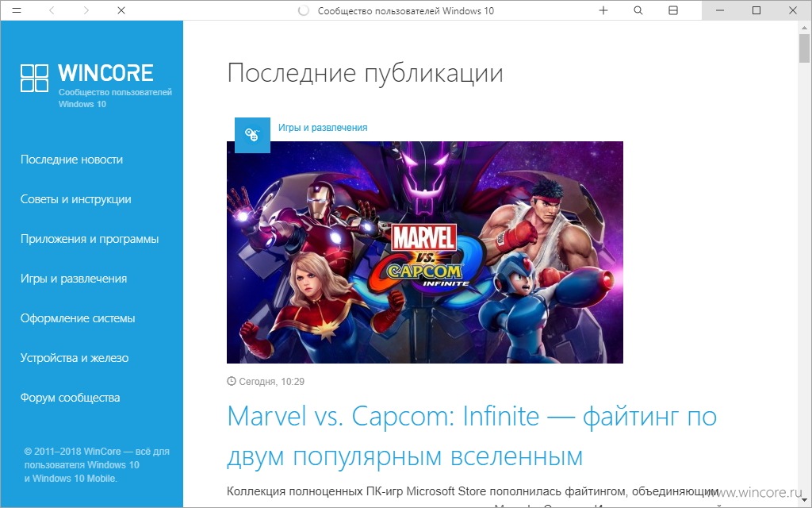Image resolution: width=812 pixels, height=508 pixels.
Task: Click the page vertical scrollbar thumb
Action: pos(804,50)
